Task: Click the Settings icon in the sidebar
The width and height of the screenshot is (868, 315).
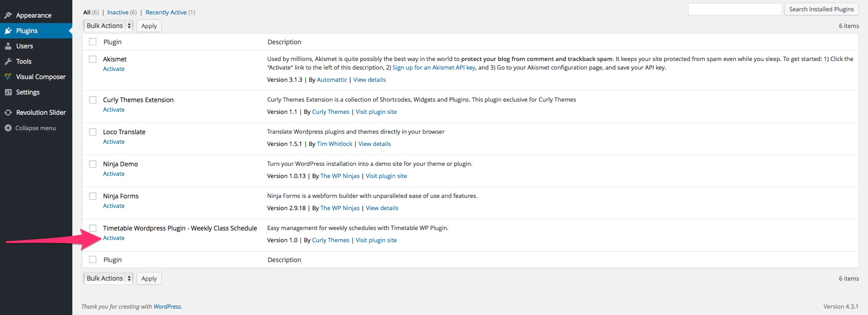Action: tap(8, 92)
